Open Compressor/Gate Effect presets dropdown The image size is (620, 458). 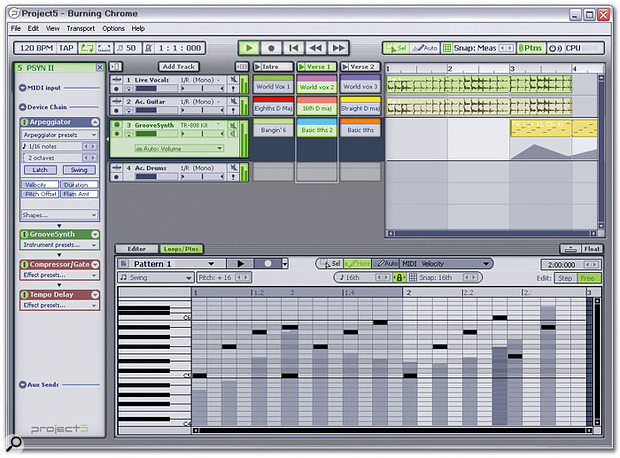pos(59,275)
